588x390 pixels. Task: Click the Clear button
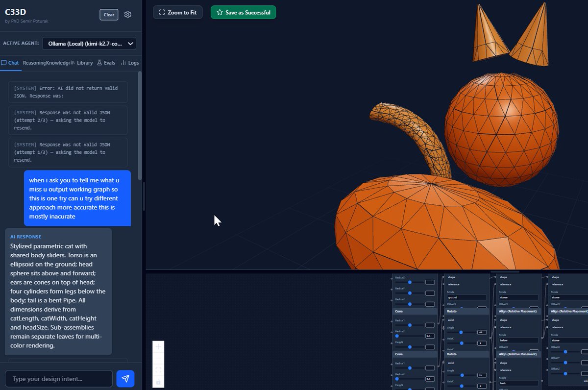coord(109,15)
